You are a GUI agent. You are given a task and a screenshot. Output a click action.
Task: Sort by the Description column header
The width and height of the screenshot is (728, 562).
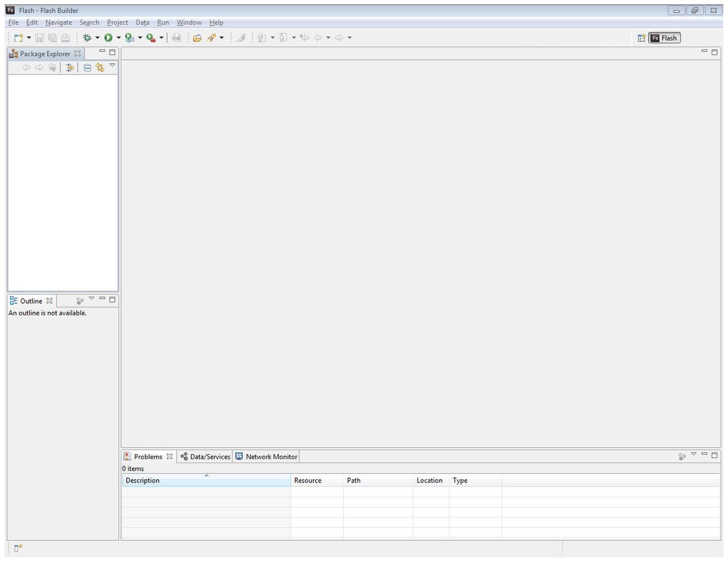pos(206,481)
